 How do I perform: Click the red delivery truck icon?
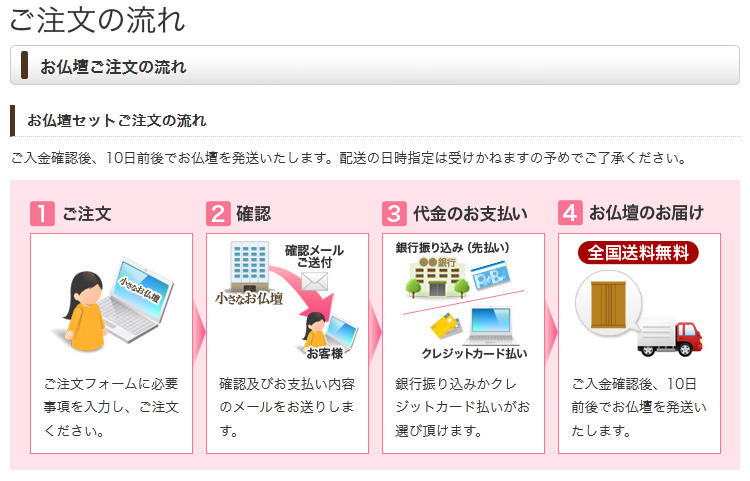pos(669,338)
